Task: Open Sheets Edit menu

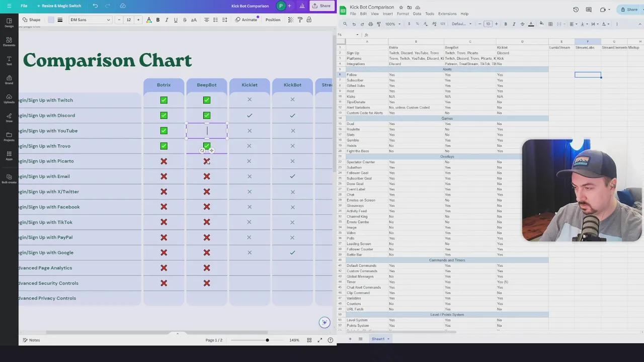Action: [x=364, y=14]
